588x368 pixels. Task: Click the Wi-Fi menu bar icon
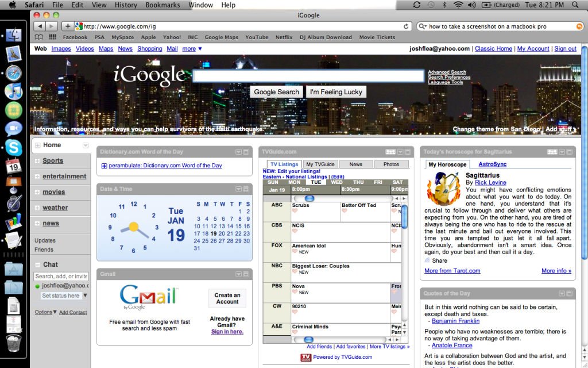pos(458,5)
